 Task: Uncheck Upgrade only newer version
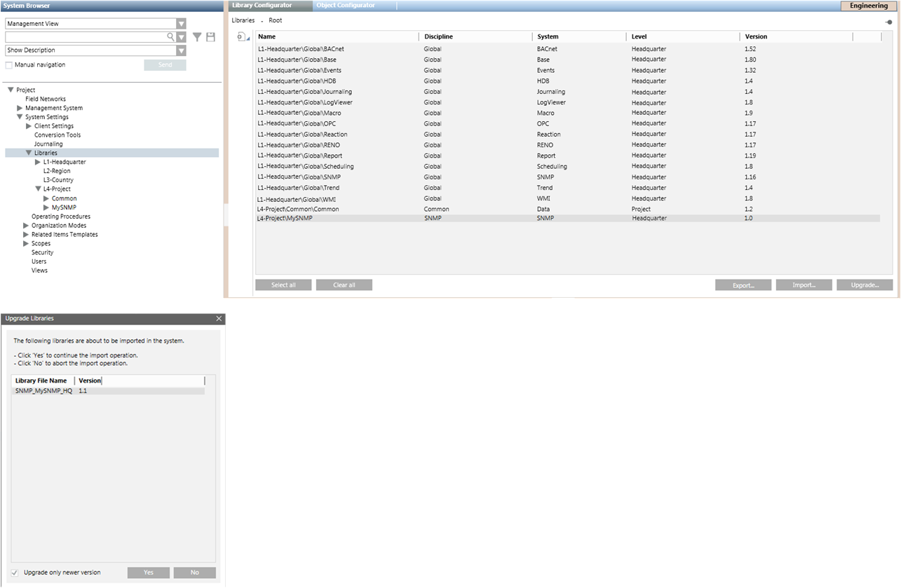[15, 573]
